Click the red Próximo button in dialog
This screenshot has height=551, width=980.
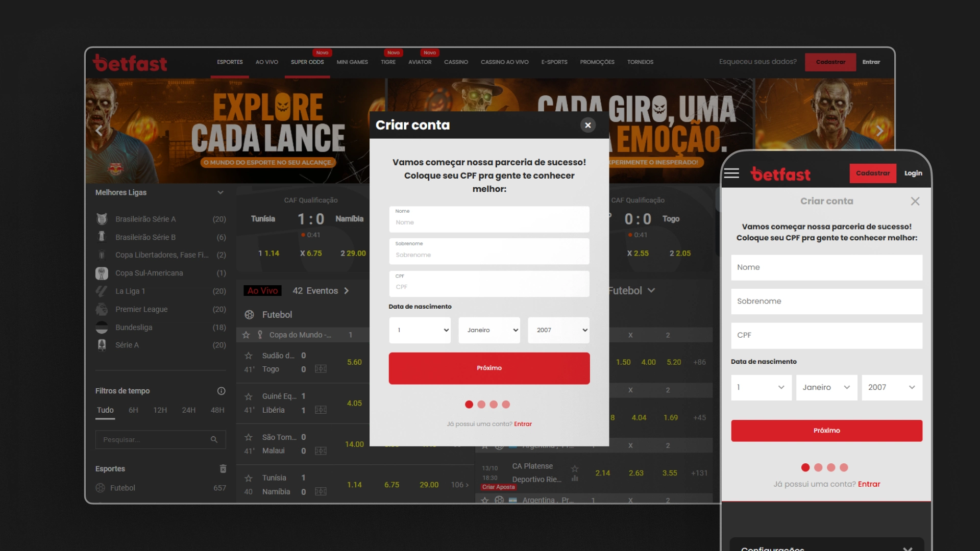pyautogui.click(x=489, y=368)
